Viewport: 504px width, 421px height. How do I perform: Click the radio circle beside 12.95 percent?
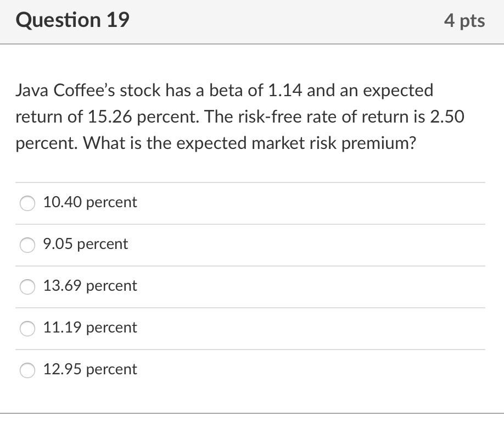pyautogui.click(x=27, y=370)
